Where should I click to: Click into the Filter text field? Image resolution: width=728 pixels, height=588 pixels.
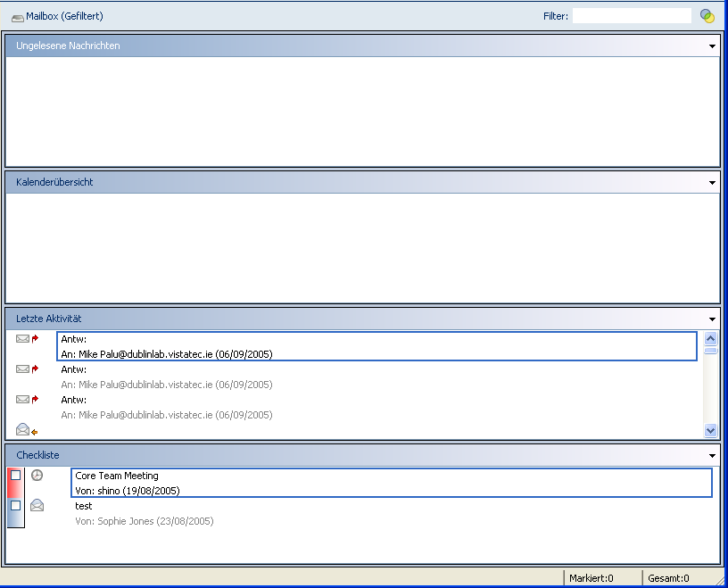pos(632,16)
